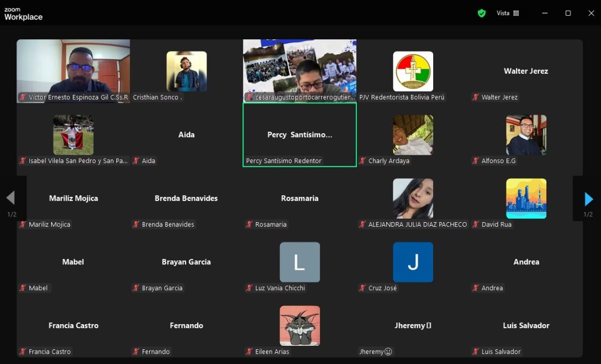The image size is (601, 364).
Task: Click muted mic icon beside Walter Jerez
Action: pyautogui.click(x=476, y=97)
